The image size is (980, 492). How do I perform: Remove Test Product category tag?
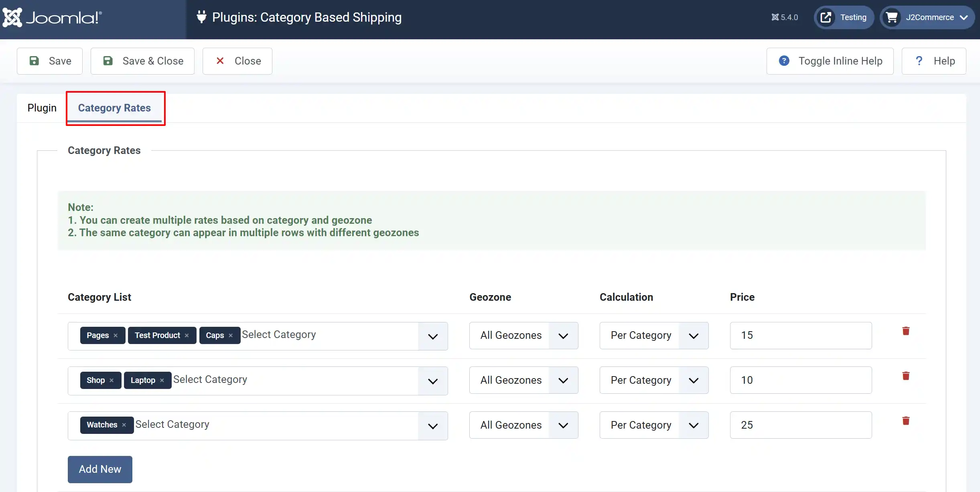click(187, 336)
